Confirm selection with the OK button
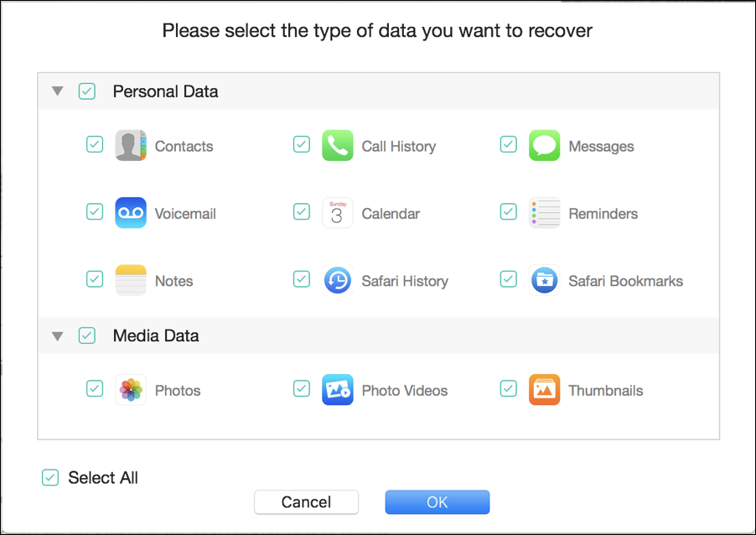Viewport: 756px width, 535px height. coord(437,502)
